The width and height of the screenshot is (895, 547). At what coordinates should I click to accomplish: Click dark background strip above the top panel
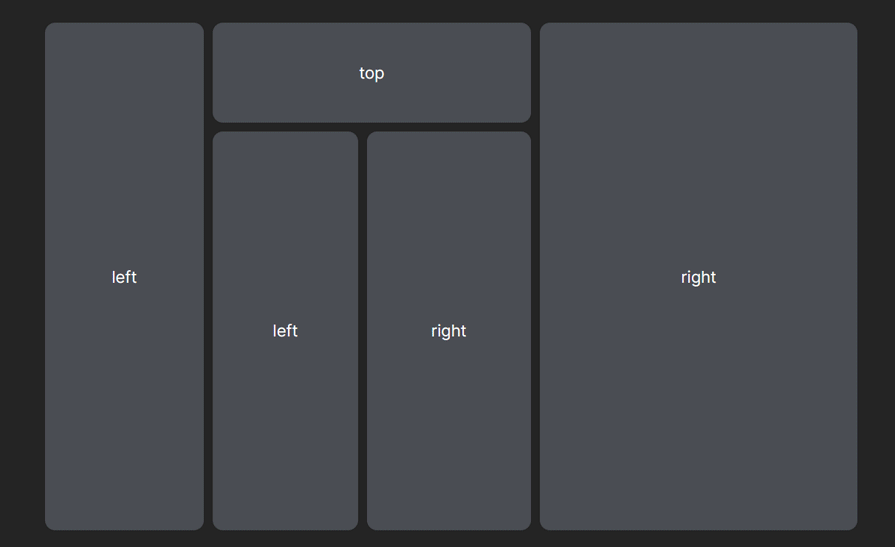372,11
